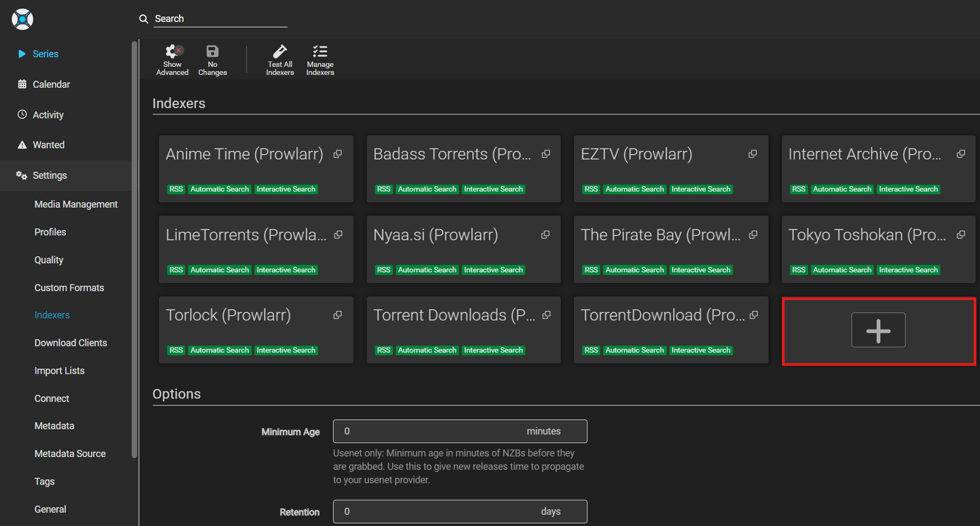
Task: Go to Metadata settings
Action: pyautogui.click(x=54, y=426)
